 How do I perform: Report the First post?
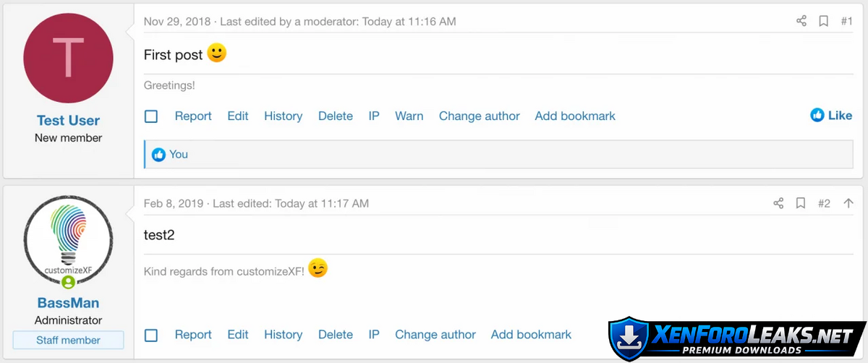click(193, 116)
